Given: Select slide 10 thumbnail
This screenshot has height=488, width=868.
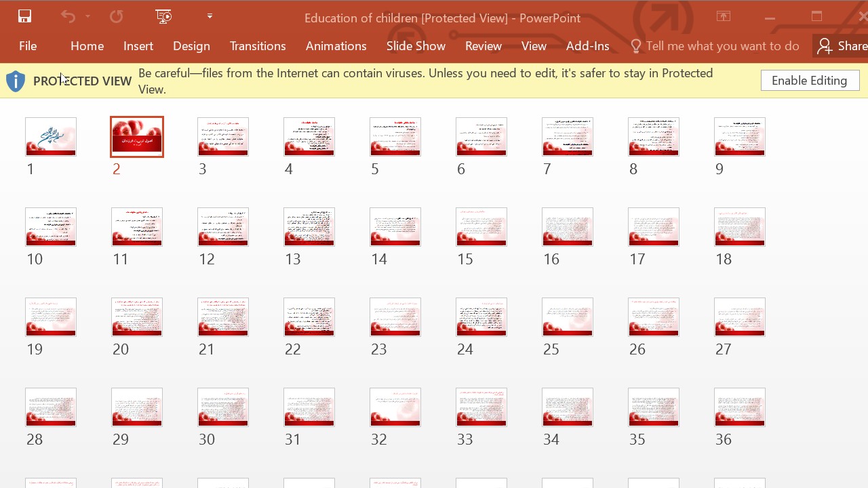Looking at the screenshot, I should click(51, 227).
